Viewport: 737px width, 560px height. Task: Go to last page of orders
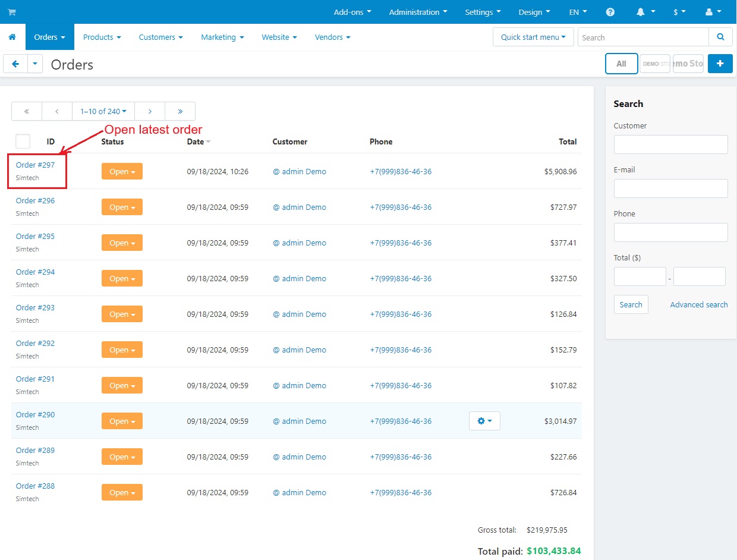(180, 111)
